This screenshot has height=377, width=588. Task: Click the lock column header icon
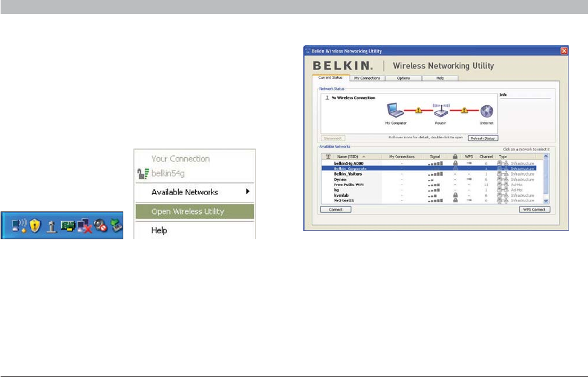click(x=455, y=156)
